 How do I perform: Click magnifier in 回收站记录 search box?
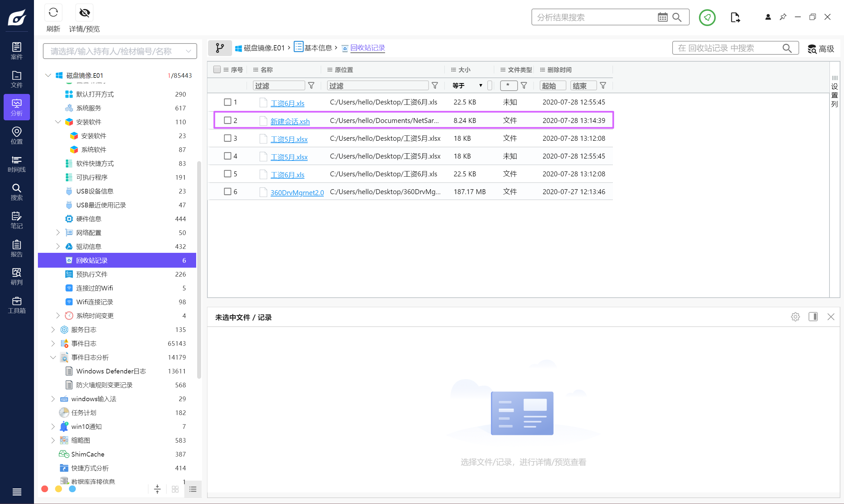(x=787, y=48)
